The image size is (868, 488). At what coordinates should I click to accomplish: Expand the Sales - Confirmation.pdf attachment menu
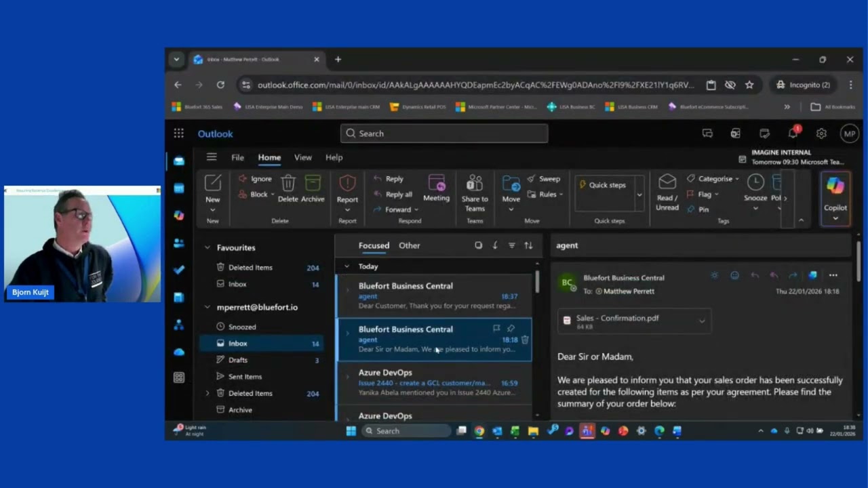pyautogui.click(x=702, y=321)
